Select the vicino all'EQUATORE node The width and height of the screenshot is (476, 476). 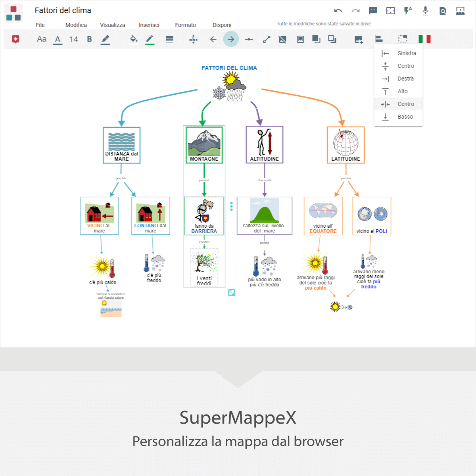(323, 216)
